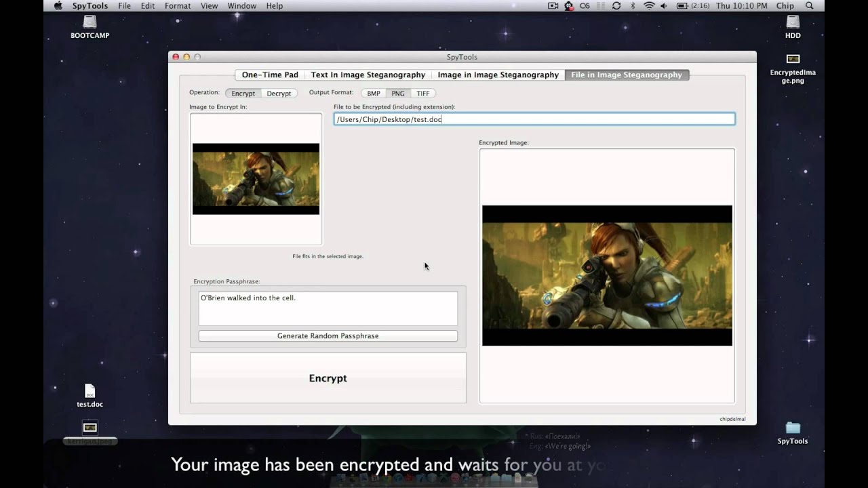Click Generate Random Passphrase button
The height and width of the screenshot is (488, 868).
(x=328, y=335)
